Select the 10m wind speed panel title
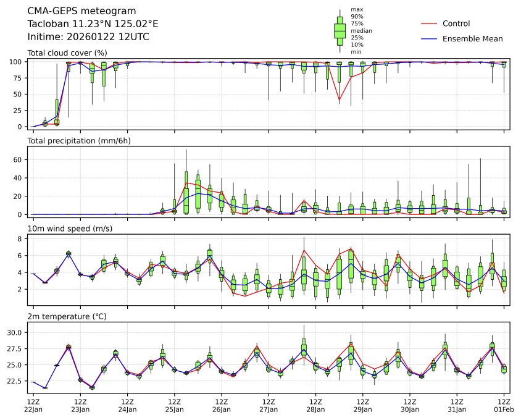This screenshot has height=420, width=521. (71, 229)
